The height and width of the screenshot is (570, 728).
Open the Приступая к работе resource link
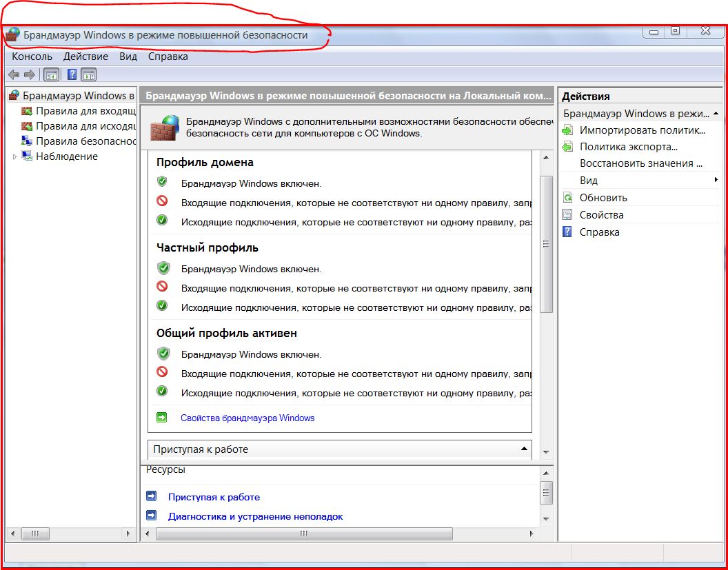tap(214, 497)
